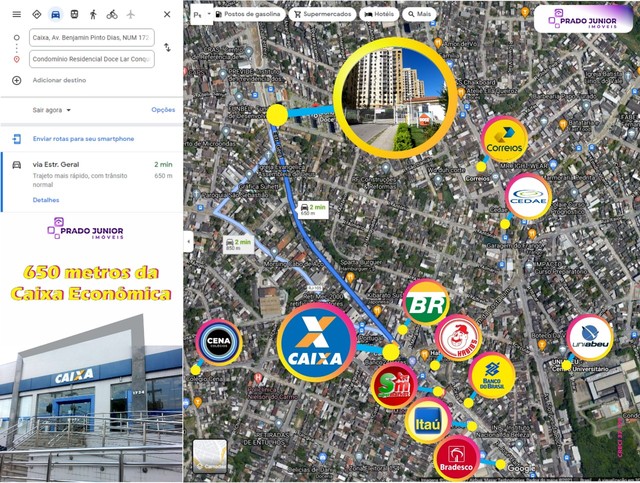Swap origin and destination arrows

[167, 47]
